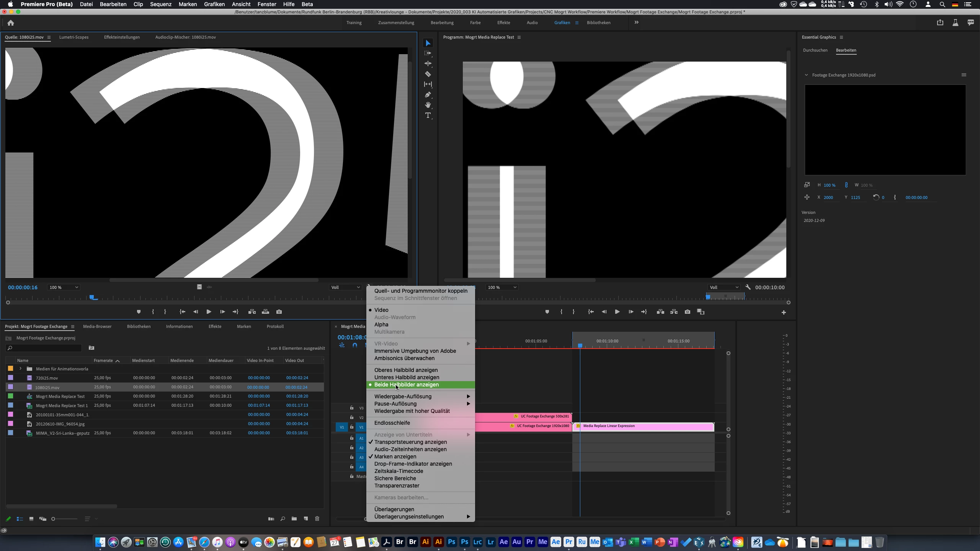
Task: Toggle Transportsteuerung anzeigen menu option
Action: click(410, 442)
